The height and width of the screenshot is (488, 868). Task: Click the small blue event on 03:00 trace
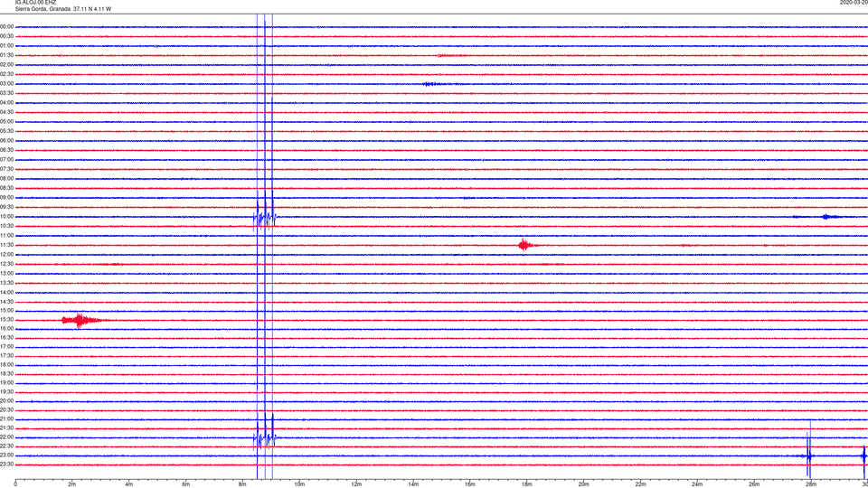pyautogui.click(x=432, y=84)
